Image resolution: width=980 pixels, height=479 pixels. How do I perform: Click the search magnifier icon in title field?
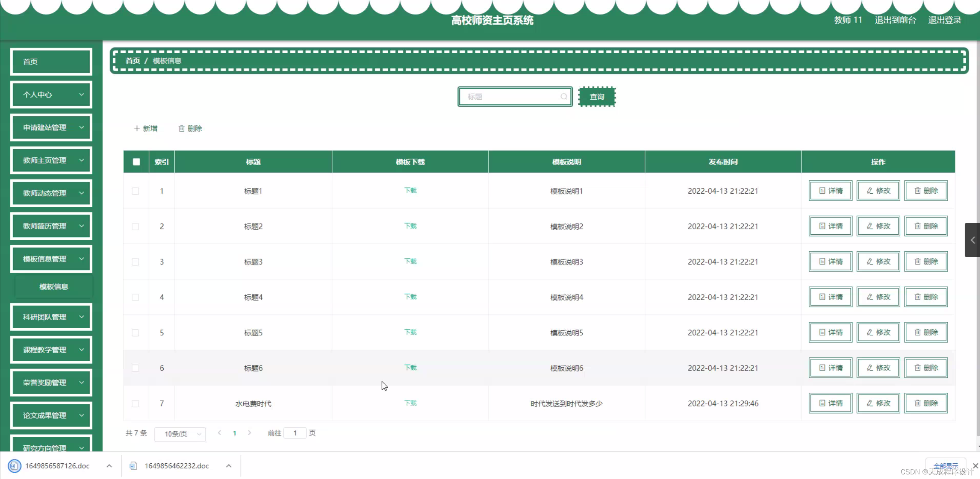[564, 97]
